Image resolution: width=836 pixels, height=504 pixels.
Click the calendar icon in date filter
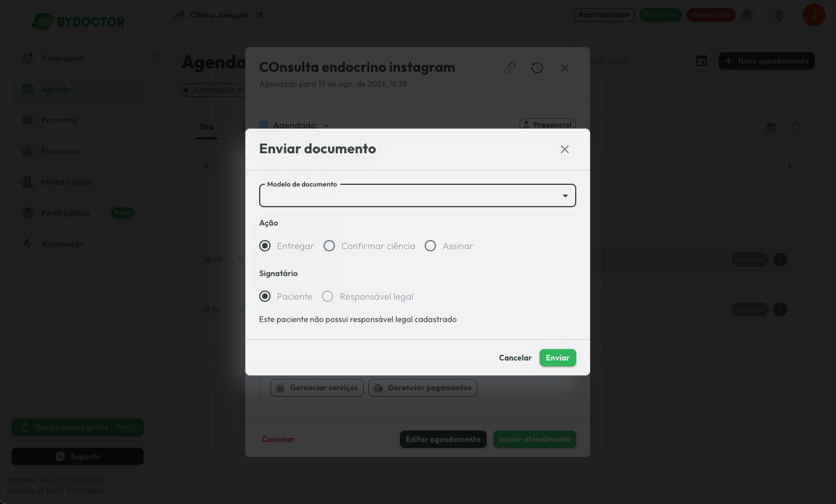pyautogui.click(x=702, y=61)
